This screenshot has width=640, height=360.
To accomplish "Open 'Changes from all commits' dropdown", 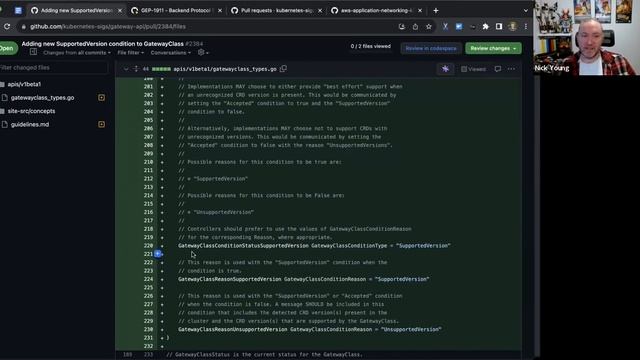I will [x=77, y=53].
